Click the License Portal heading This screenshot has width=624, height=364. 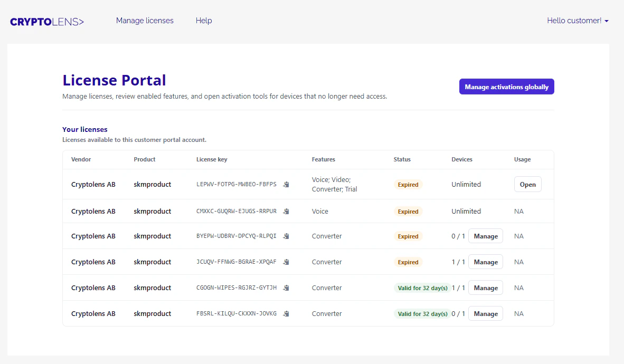(x=114, y=80)
